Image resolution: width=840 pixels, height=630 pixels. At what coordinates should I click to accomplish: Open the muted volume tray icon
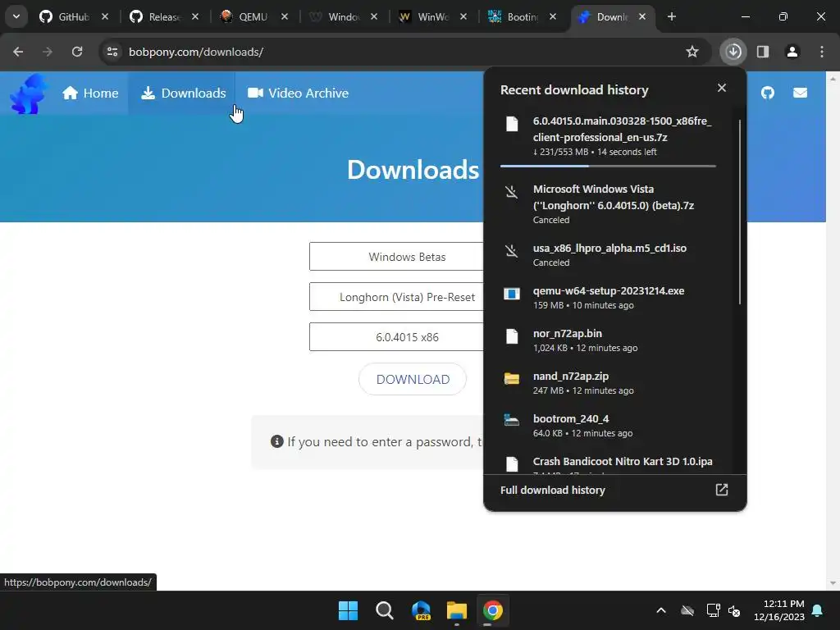pyautogui.click(x=734, y=610)
